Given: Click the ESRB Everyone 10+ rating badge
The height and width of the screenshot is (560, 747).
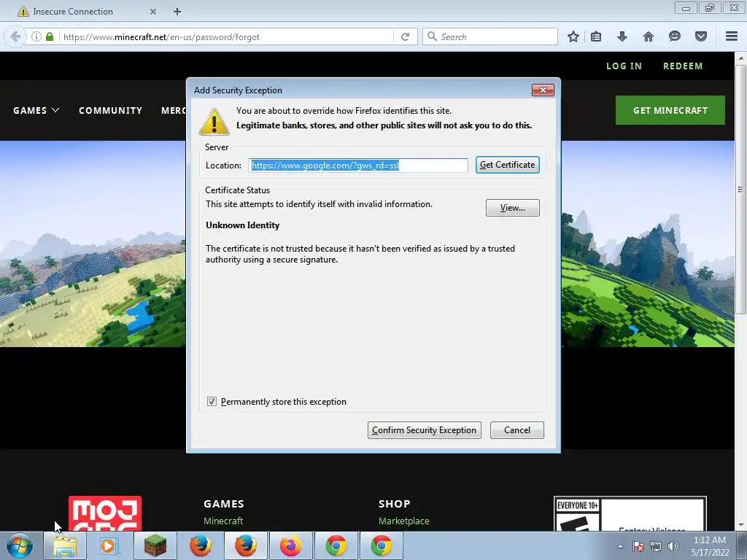Looking at the screenshot, I should click(x=630, y=514).
